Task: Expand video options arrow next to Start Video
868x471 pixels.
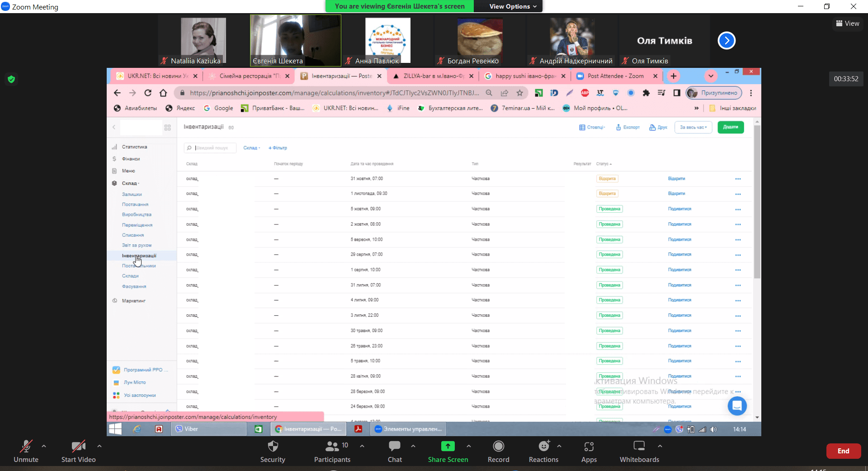Action: coord(99,446)
